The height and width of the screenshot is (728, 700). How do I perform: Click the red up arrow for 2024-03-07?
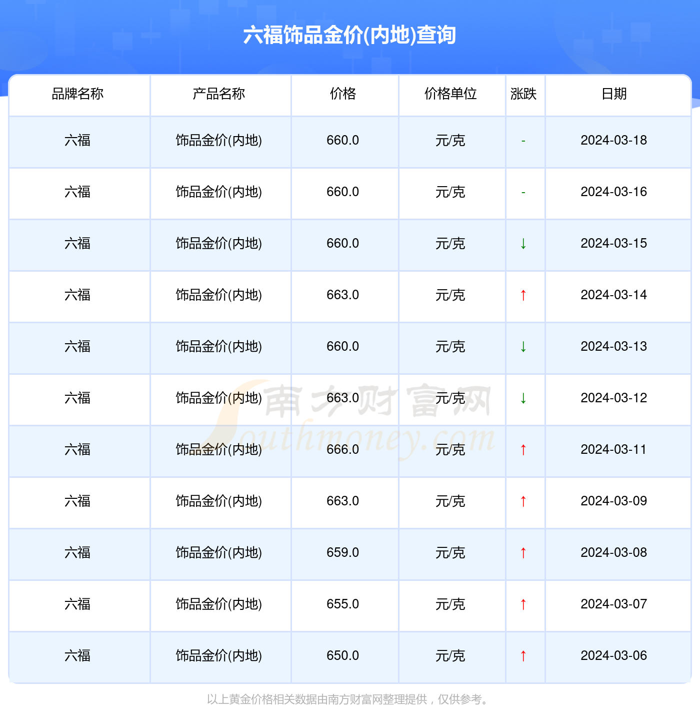(x=523, y=604)
